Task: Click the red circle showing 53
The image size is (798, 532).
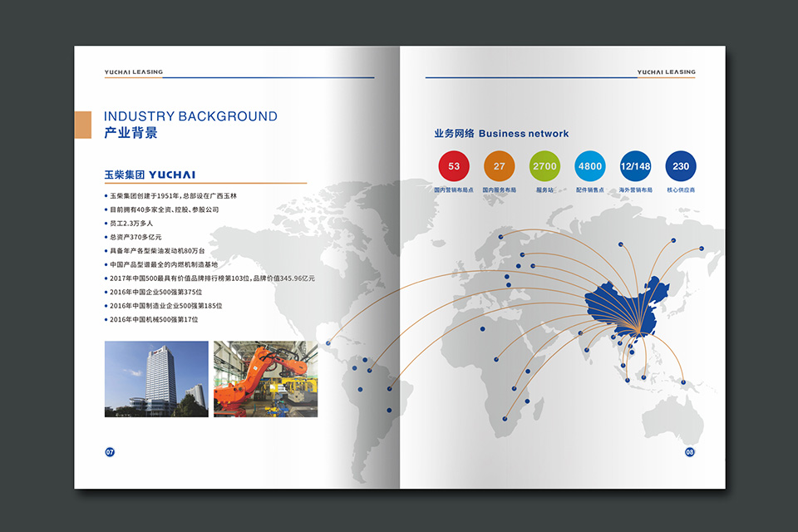Action: coord(454,166)
